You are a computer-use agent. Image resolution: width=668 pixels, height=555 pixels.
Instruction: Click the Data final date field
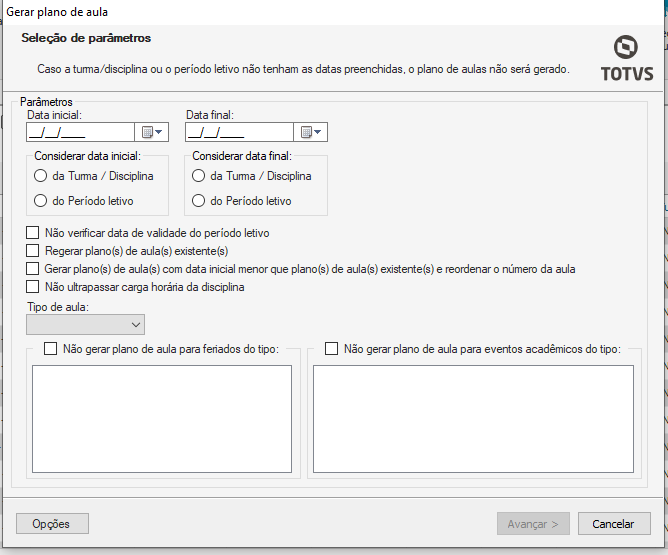[238, 132]
